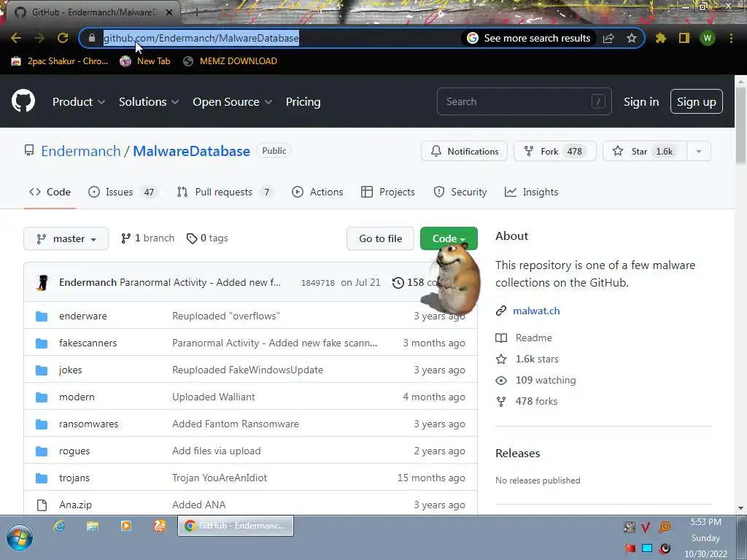Open the jokes folder
The width and height of the screenshot is (747, 560).
pyautogui.click(x=71, y=370)
